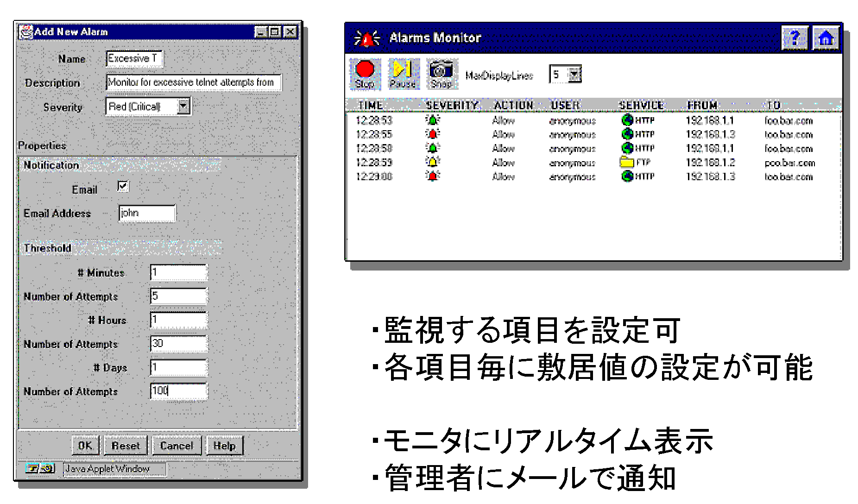Click the green severity icon at 12:28:53
The image size is (858, 504).
(x=432, y=120)
